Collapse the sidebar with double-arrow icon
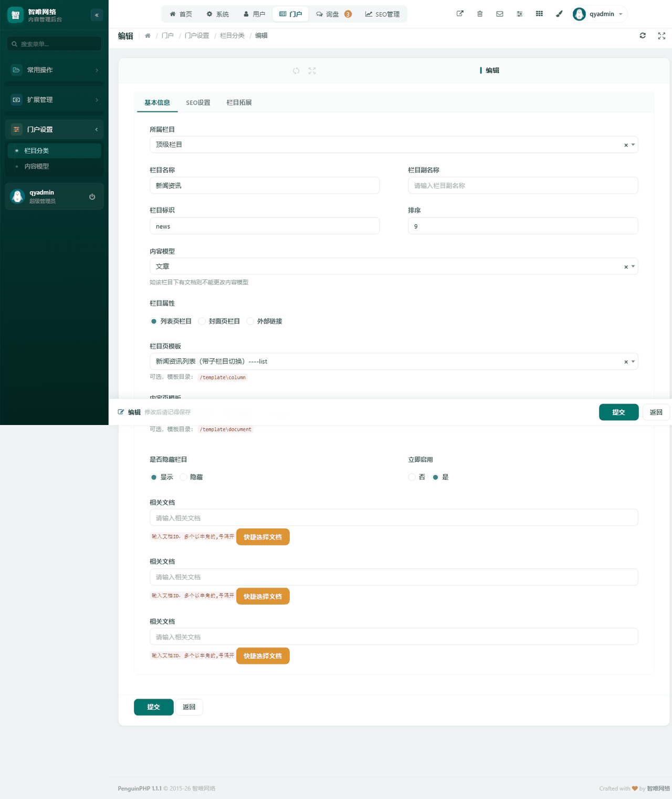Screen dimensions: 672x799 97,15
